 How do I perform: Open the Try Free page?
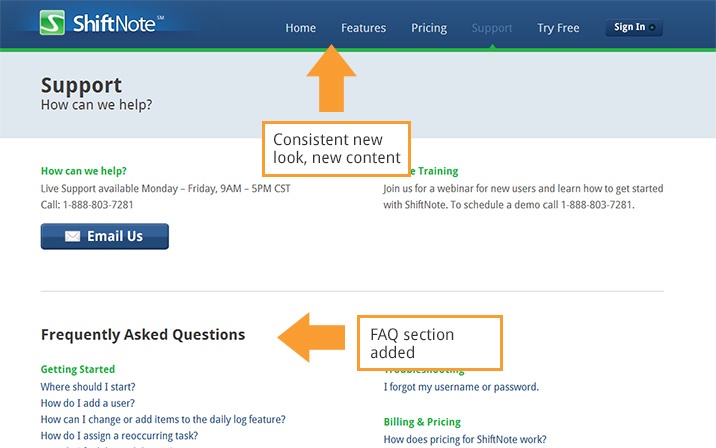(558, 28)
